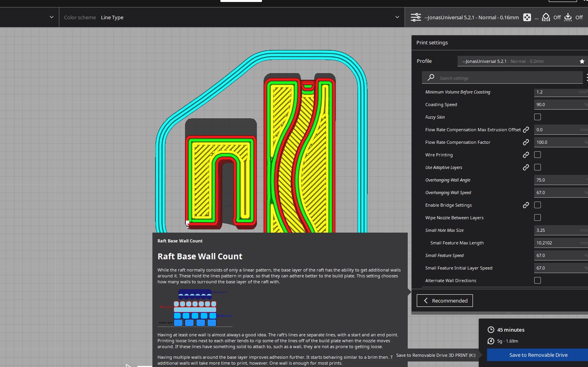Image resolution: width=588 pixels, height=367 pixels.
Task: Check the Use Adaptive Layers option
Action: click(537, 167)
